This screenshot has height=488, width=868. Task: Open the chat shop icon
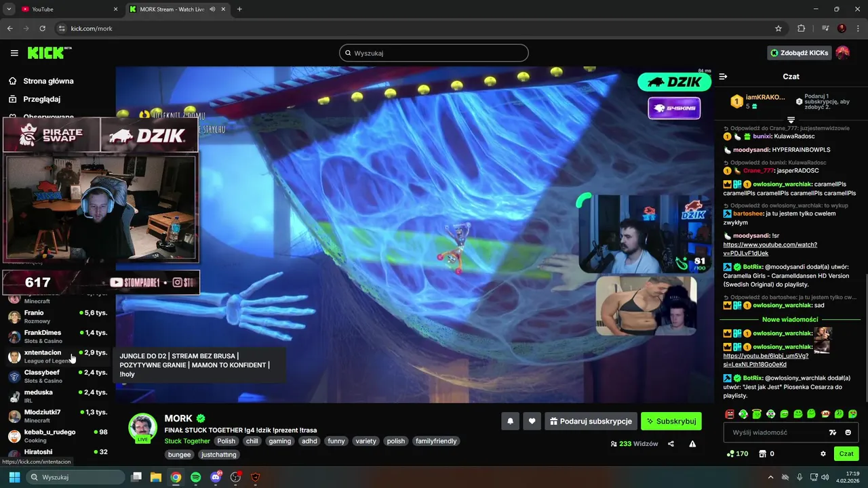(762, 453)
